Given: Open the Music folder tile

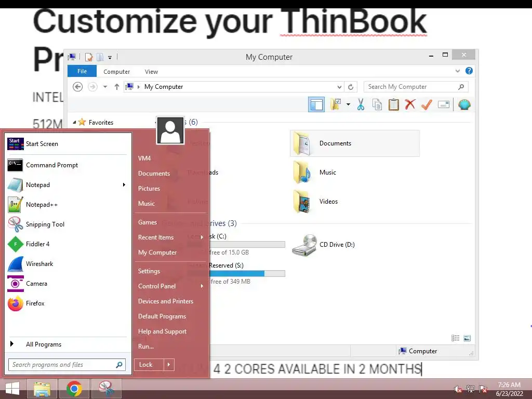Looking at the screenshot, I should tap(355, 172).
